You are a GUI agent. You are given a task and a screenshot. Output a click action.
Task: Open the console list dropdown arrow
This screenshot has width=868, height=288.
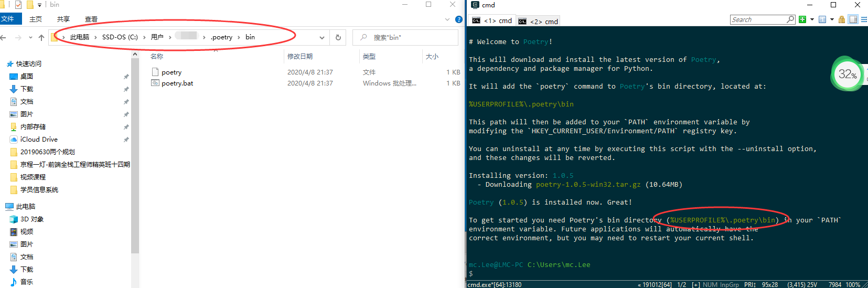832,19
